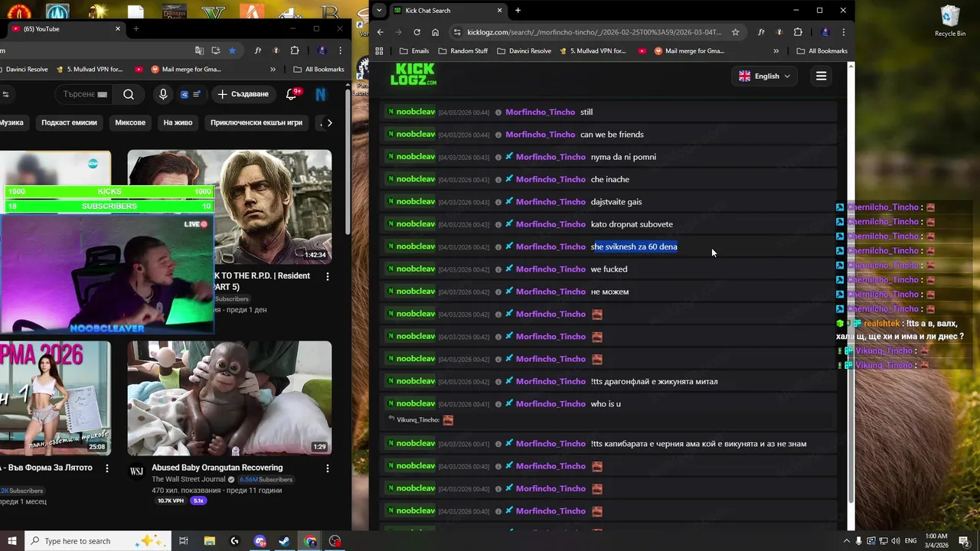Open site info icon in kicklogz address bar

(x=457, y=32)
